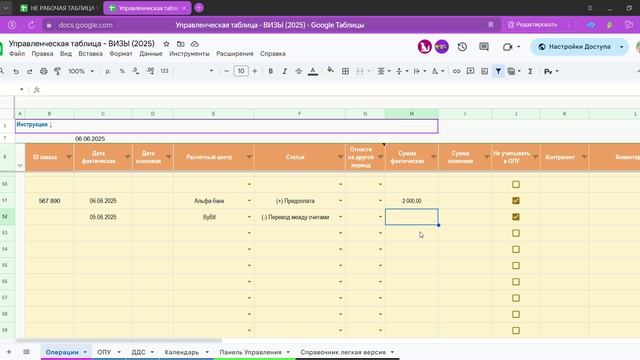This screenshot has height=360, width=640.
Task: Apply percent number format
Action: [x=122, y=71]
